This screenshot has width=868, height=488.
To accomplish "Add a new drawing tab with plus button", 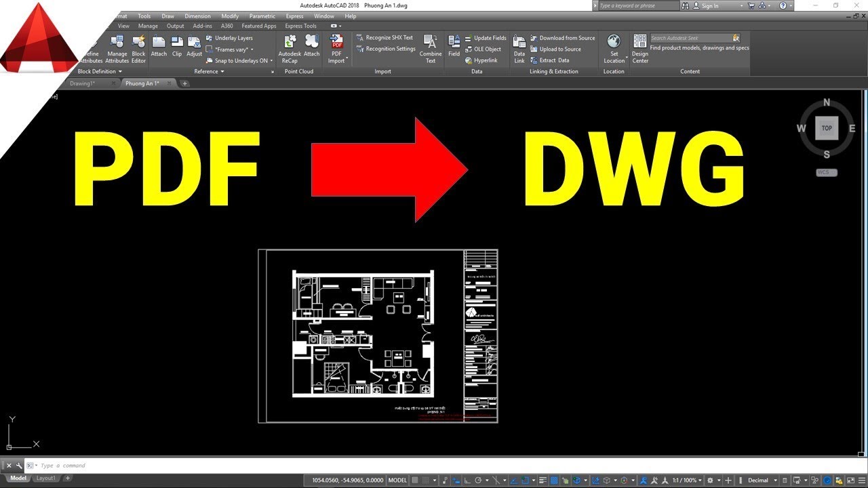I will (x=184, y=83).
